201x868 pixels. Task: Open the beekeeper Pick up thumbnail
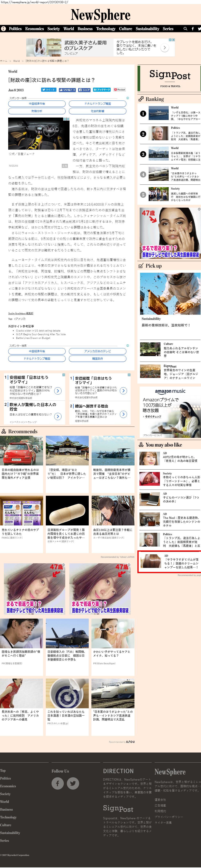[170, 293]
